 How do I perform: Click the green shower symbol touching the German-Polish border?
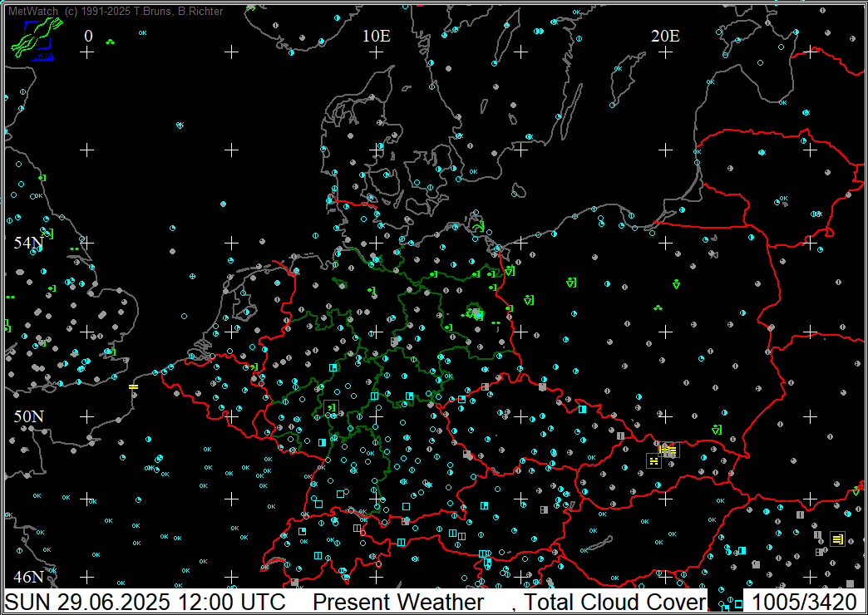click(x=510, y=271)
